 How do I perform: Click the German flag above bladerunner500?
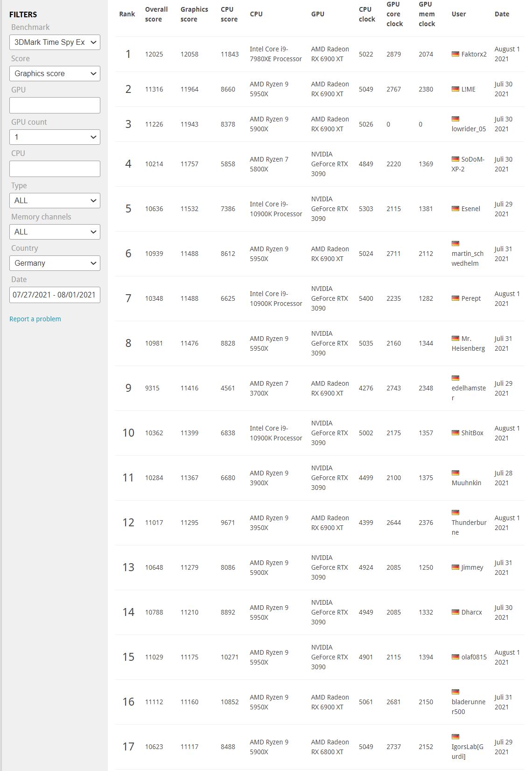tap(455, 692)
